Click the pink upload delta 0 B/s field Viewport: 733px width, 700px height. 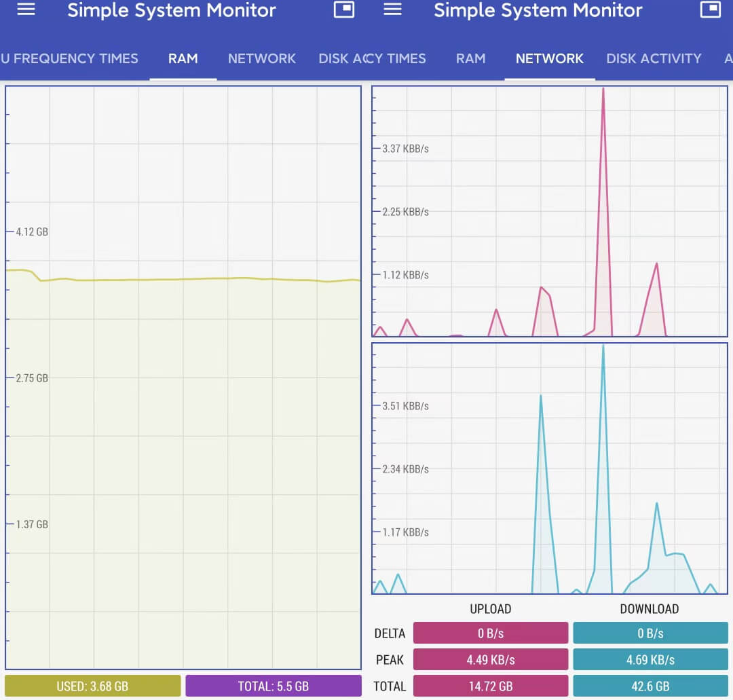point(491,633)
